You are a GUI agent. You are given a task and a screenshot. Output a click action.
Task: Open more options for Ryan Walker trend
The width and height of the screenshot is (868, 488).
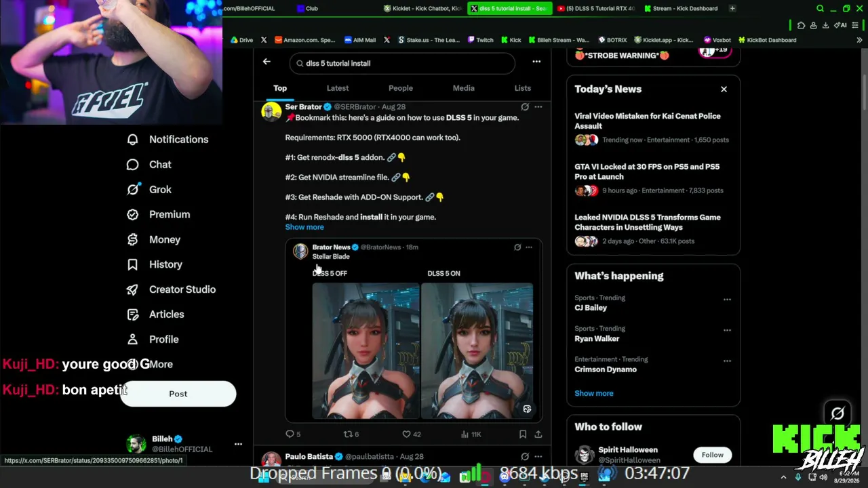point(727,331)
